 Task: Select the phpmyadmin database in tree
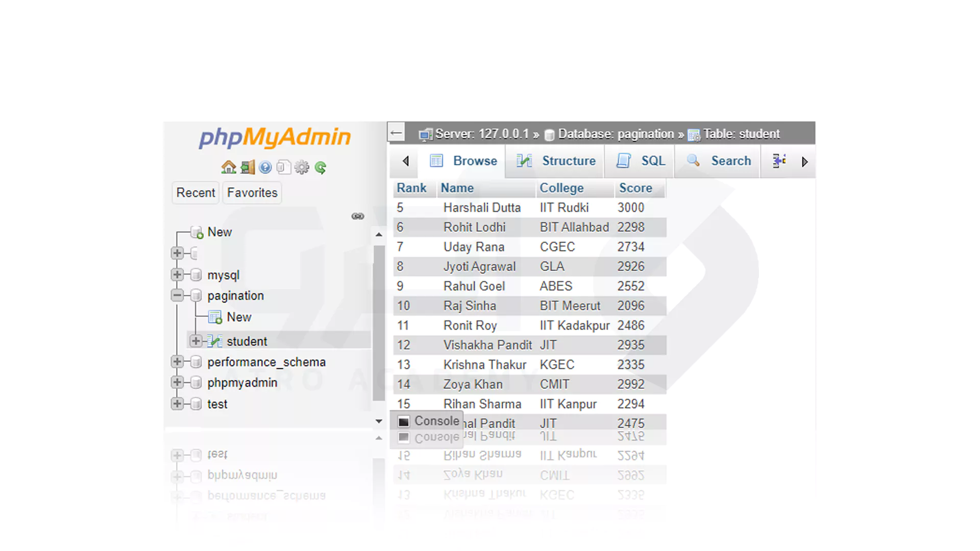(242, 383)
